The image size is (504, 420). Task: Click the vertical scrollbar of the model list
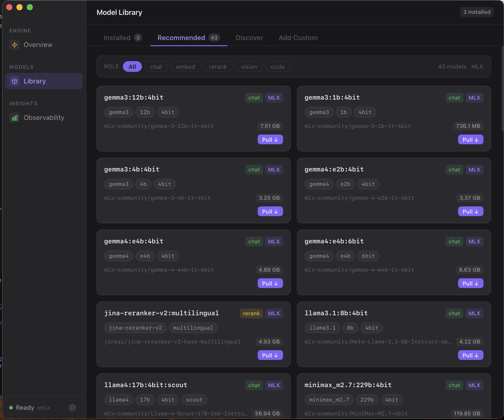pyautogui.click(x=502, y=89)
